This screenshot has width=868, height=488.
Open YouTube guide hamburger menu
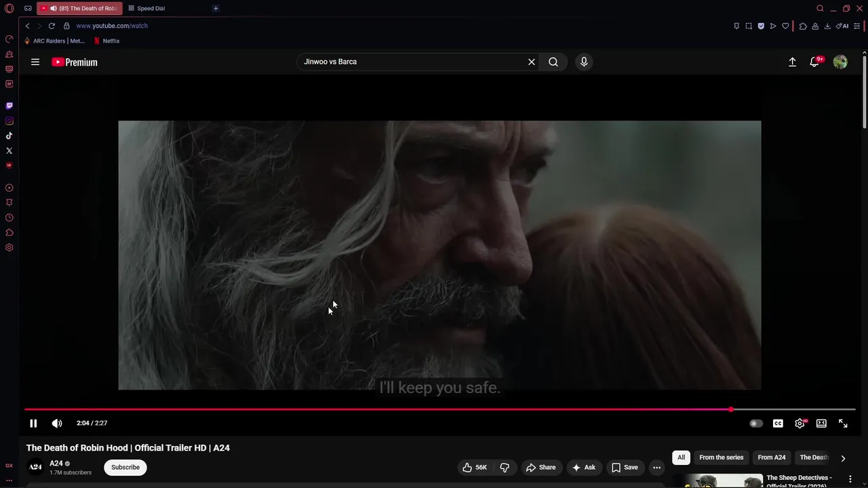coord(35,62)
